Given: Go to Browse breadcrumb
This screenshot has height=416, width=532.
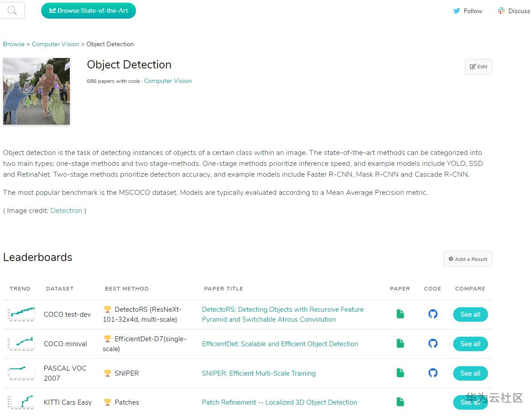Looking at the screenshot, I should (14, 44).
